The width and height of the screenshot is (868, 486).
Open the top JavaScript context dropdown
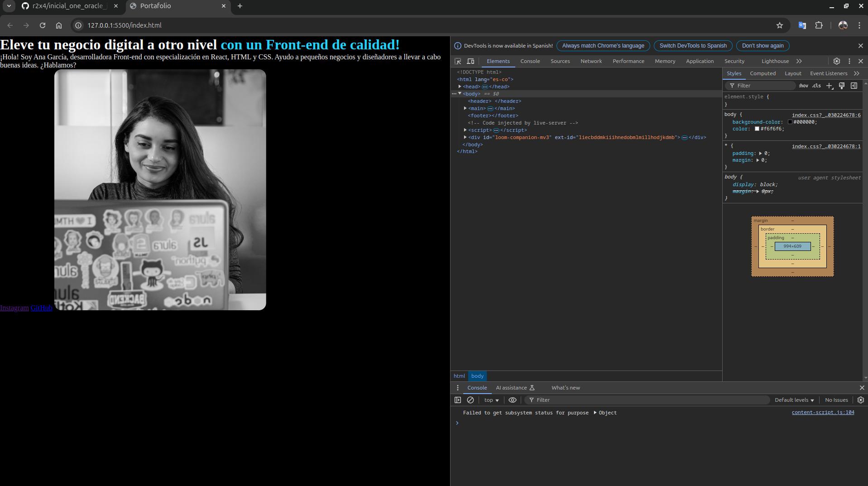coord(491,400)
